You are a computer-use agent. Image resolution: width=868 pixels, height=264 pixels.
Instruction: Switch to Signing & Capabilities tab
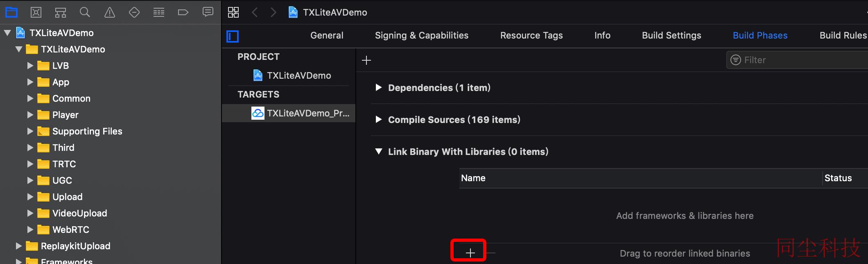pos(421,35)
